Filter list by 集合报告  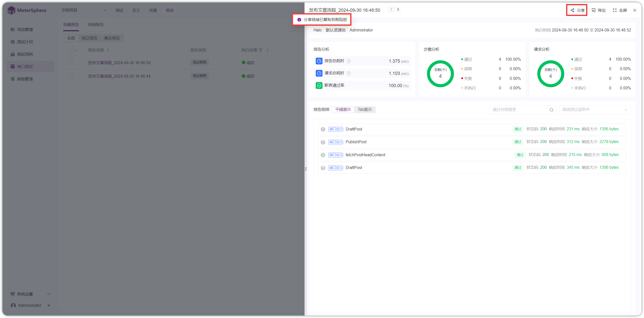pyautogui.click(x=112, y=38)
